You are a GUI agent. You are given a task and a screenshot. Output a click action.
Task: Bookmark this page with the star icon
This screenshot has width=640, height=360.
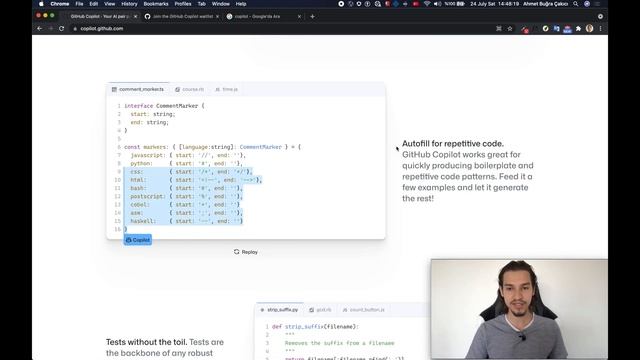(x=510, y=29)
